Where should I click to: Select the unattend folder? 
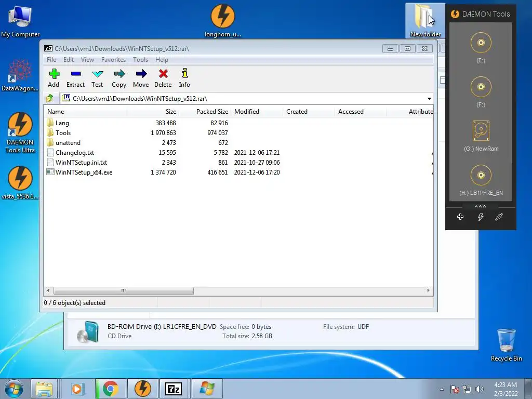coord(238,142)
